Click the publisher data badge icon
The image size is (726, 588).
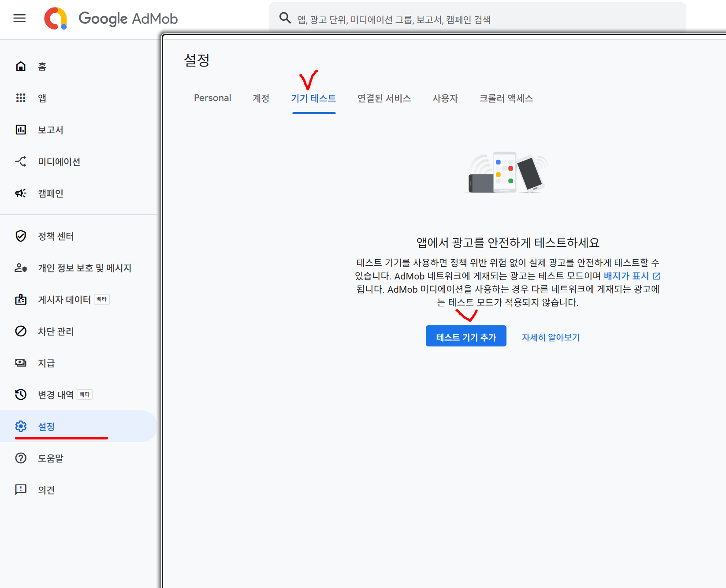click(21, 299)
